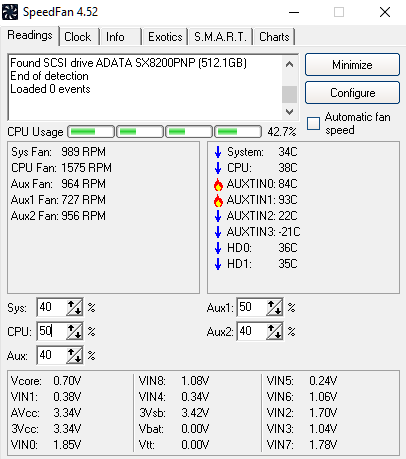The image size is (406, 459).
Task: Click the System temperature down arrow icon
Action: (x=218, y=152)
